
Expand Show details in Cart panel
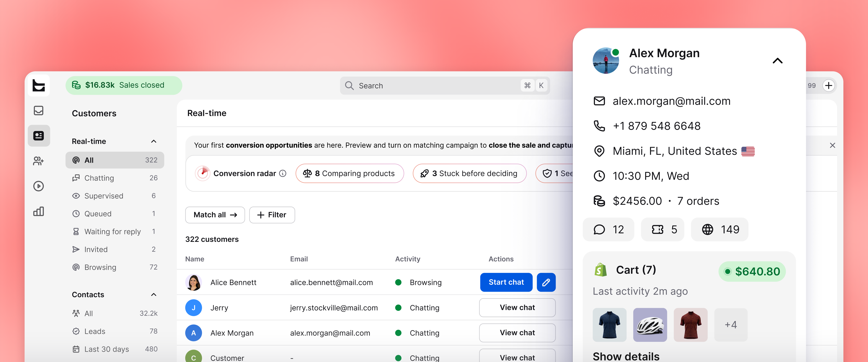(x=626, y=356)
